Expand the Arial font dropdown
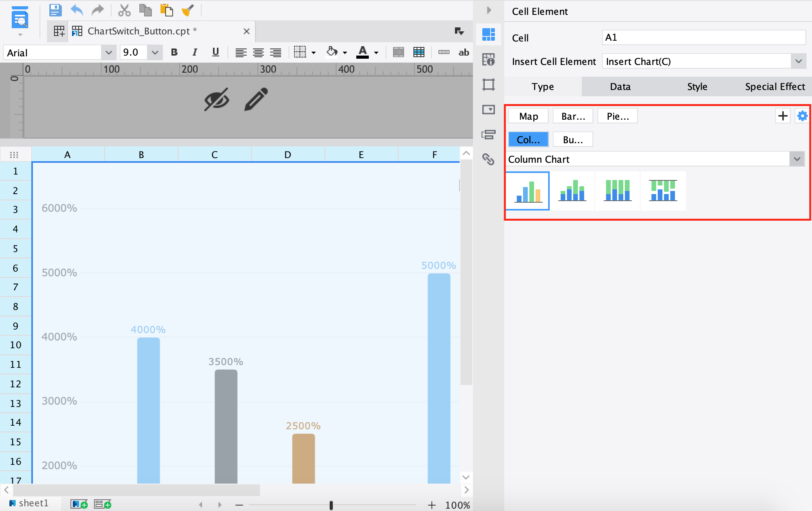The height and width of the screenshot is (511, 812). tap(108, 52)
